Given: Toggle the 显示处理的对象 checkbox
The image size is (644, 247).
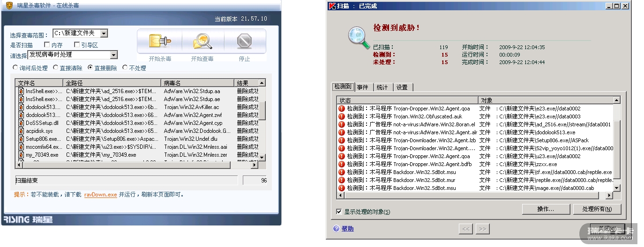Looking at the screenshot, I should (x=339, y=211).
